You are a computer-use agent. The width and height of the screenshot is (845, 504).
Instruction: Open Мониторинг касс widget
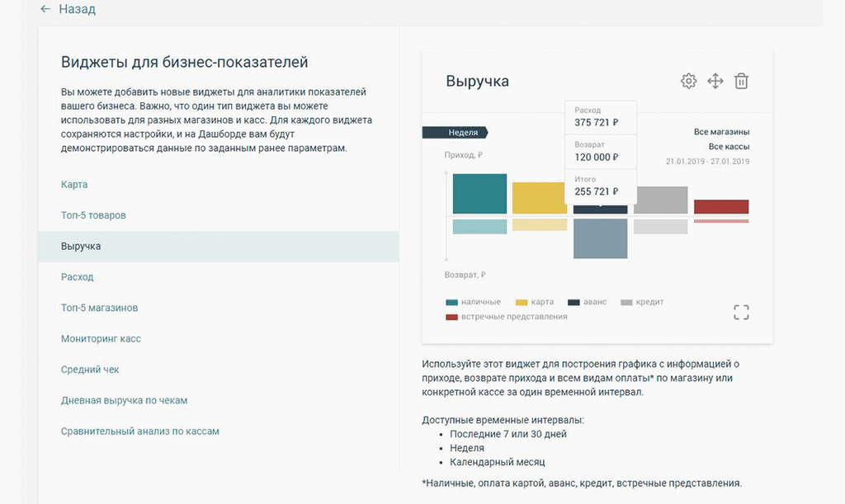click(x=101, y=339)
